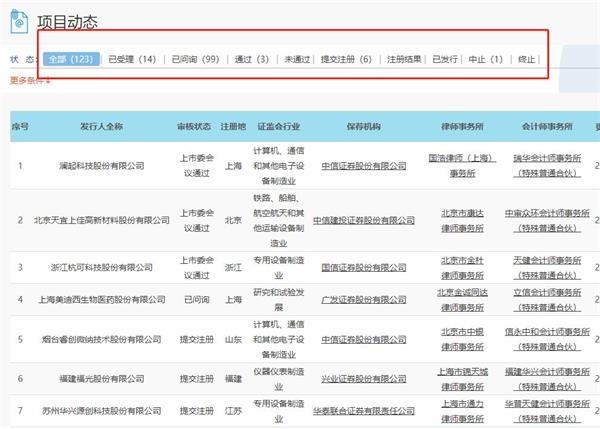
Task: Open sponsor link 广发证券股份有限公司
Action: click(x=364, y=299)
